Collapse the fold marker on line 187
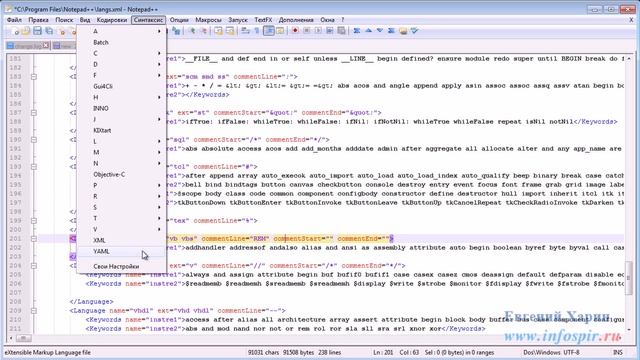Screen dimensions: 640x360 (34, 113)
